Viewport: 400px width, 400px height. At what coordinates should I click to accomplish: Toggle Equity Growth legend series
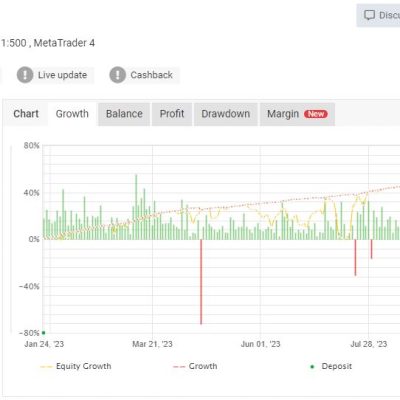coord(76,366)
